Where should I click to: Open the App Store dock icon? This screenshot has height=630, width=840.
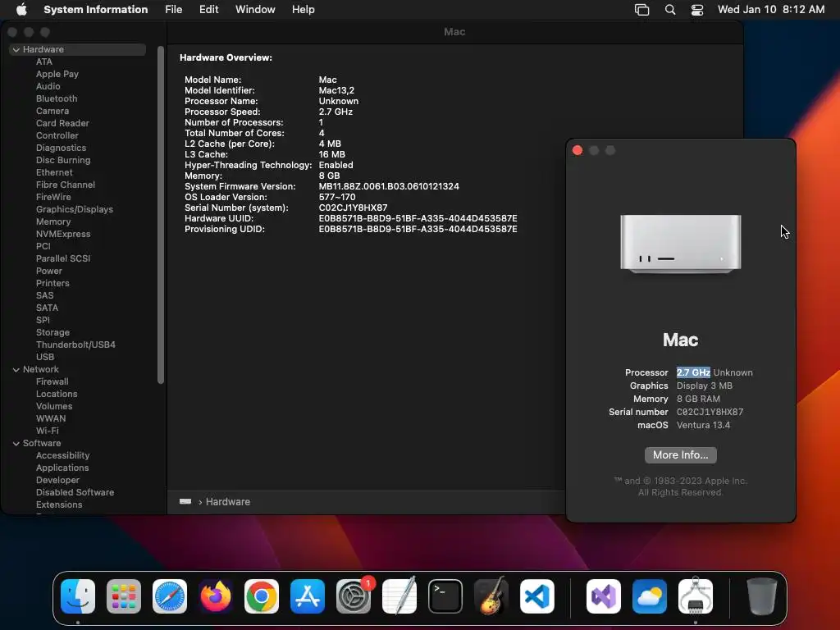(x=308, y=596)
